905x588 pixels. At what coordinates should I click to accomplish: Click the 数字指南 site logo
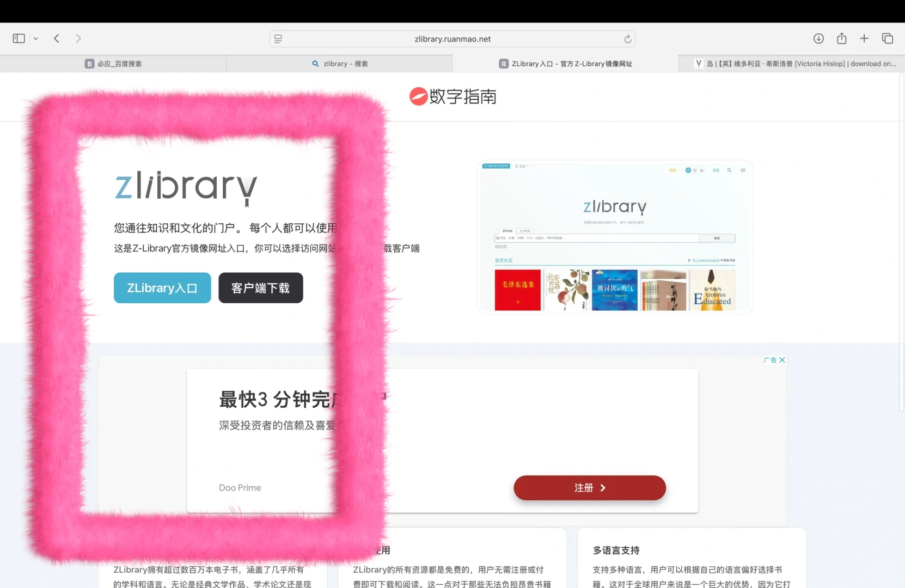[453, 96]
